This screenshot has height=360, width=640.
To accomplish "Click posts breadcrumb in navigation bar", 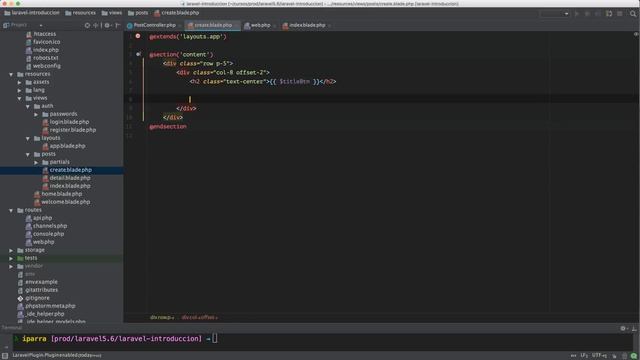I will coord(138,13).
